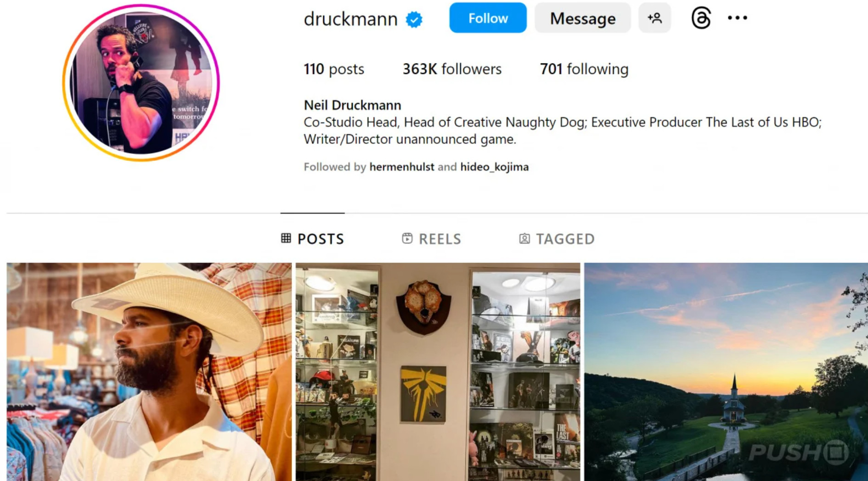Screen dimensions: 868x481
Task: Click the Reels tab icon
Action: (x=407, y=238)
